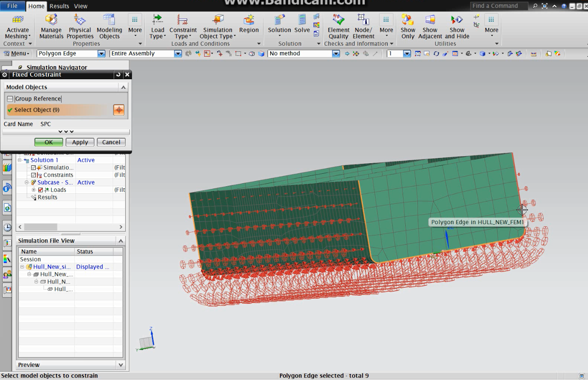Click right arrow of navigator horizontal scrollbar

click(x=121, y=227)
